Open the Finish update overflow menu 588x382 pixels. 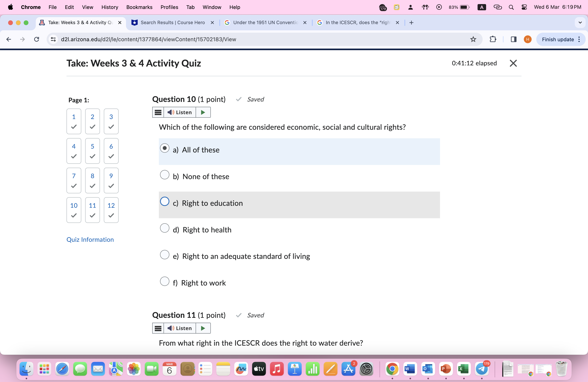point(579,39)
